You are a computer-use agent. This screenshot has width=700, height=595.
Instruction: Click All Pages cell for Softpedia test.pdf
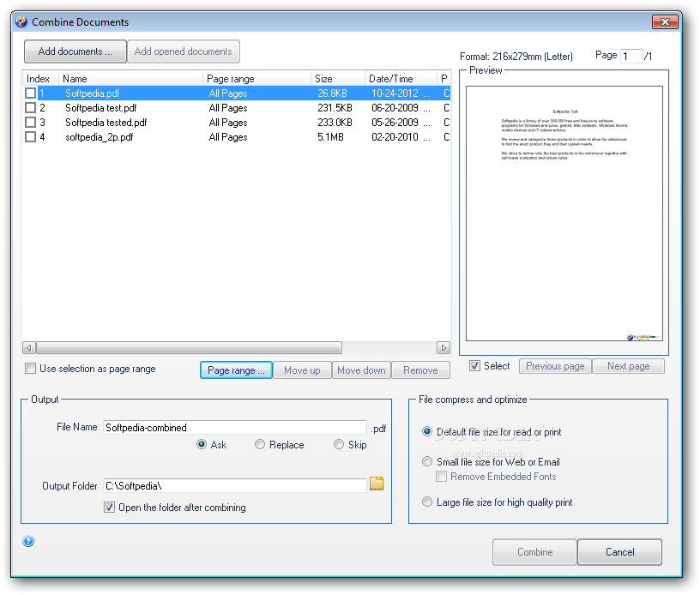pyautogui.click(x=228, y=108)
